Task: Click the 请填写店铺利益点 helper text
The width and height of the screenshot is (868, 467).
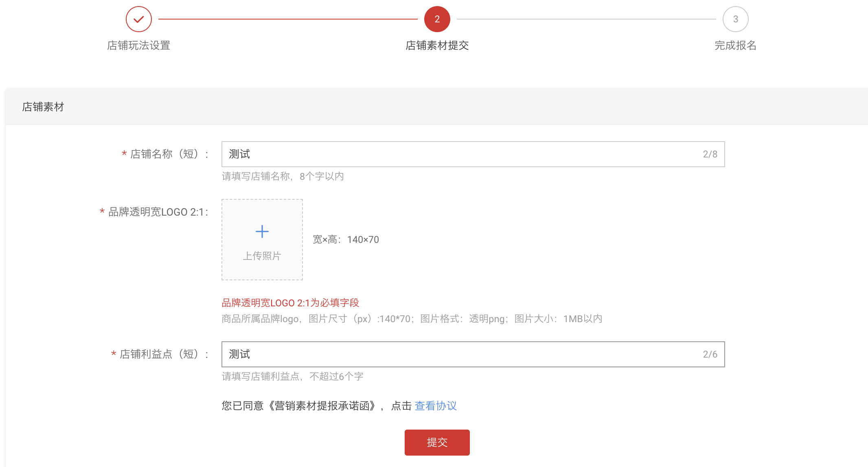Action: tap(292, 376)
